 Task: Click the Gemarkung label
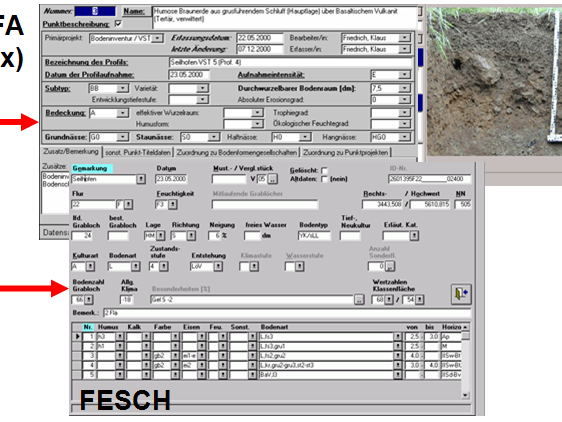tap(90, 168)
